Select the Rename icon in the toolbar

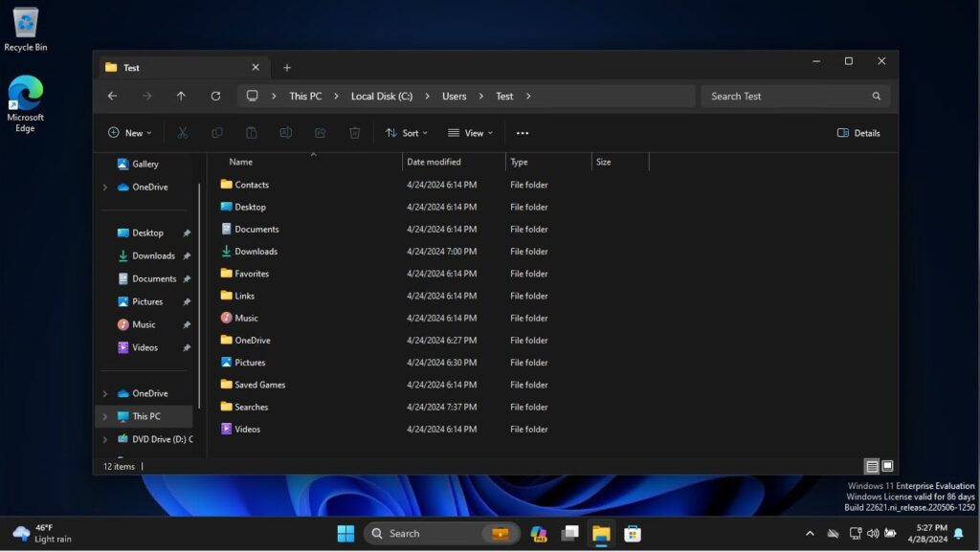tap(286, 133)
